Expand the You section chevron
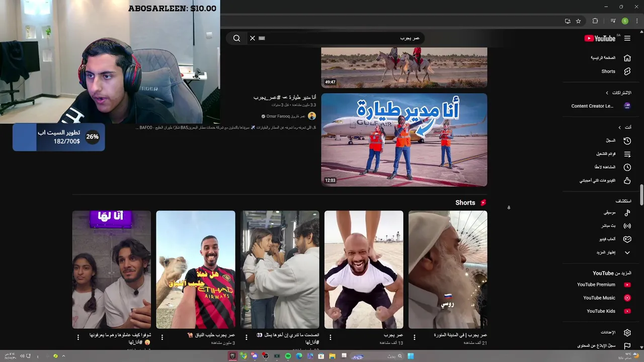The width and height of the screenshot is (644, 362). 619,127
